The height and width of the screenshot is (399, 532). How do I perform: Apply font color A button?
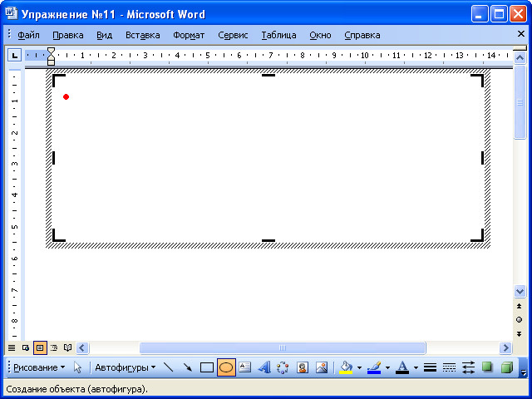coord(402,367)
